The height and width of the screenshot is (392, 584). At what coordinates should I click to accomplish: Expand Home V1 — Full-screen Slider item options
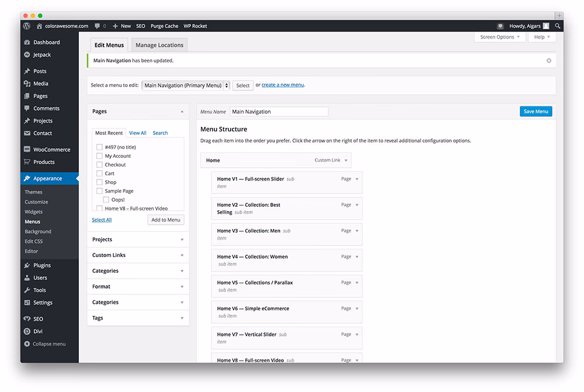tap(357, 179)
